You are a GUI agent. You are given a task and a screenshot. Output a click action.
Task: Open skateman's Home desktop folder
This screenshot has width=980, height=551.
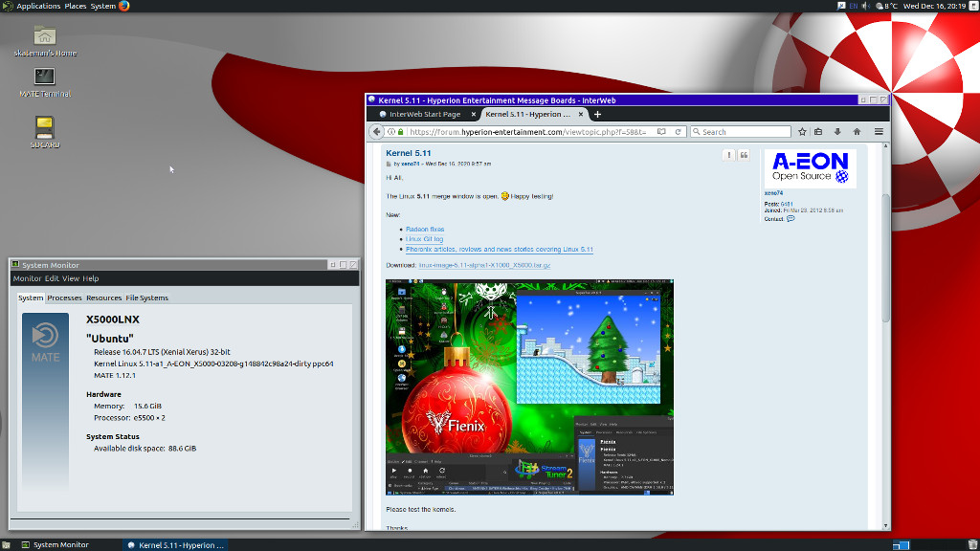click(45, 41)
